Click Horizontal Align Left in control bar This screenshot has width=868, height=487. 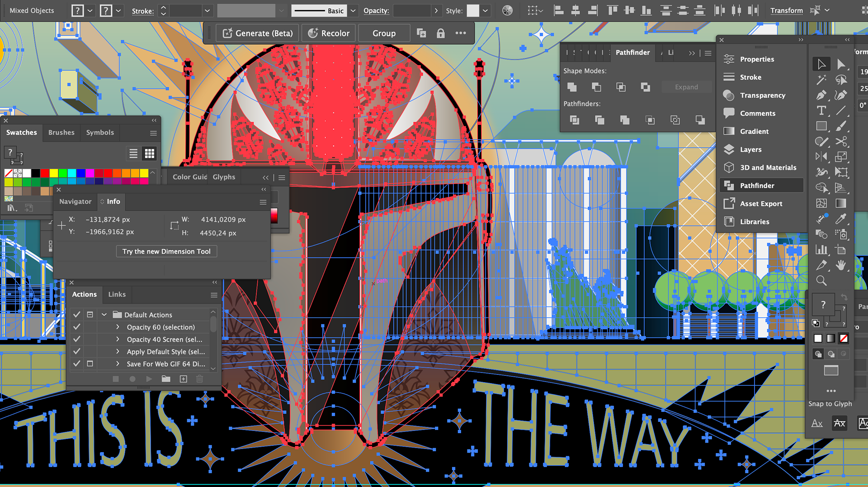pyautogui.click(x=558, y=10)
